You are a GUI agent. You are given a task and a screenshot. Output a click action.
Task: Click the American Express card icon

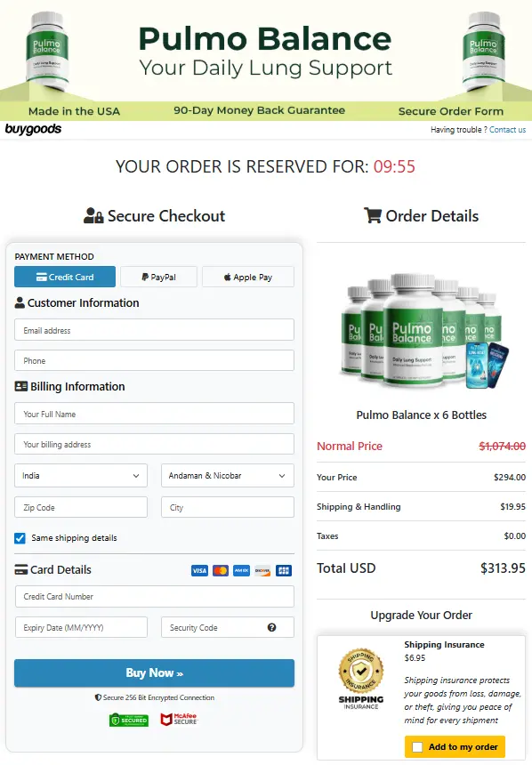[242, 570]
